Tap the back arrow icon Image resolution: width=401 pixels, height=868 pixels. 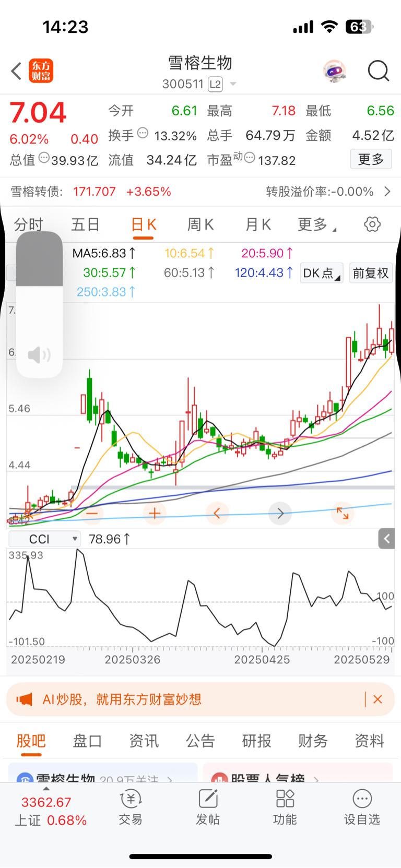coord(16,71)
